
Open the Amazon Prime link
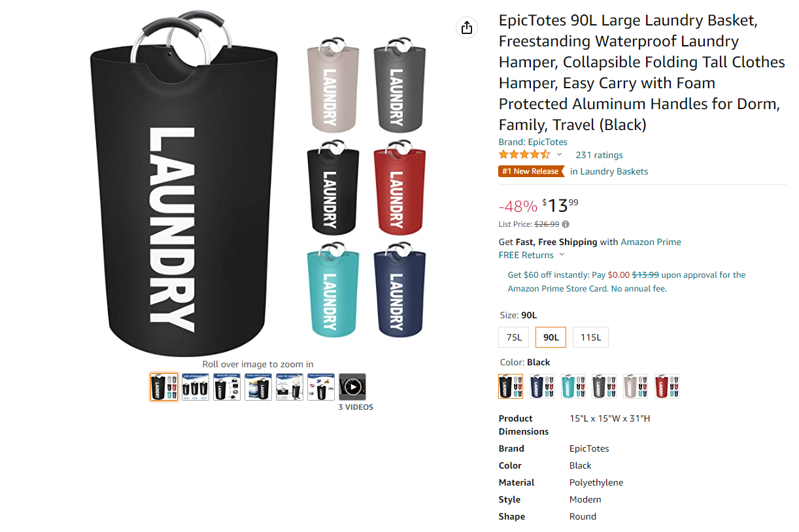(651, 242)
